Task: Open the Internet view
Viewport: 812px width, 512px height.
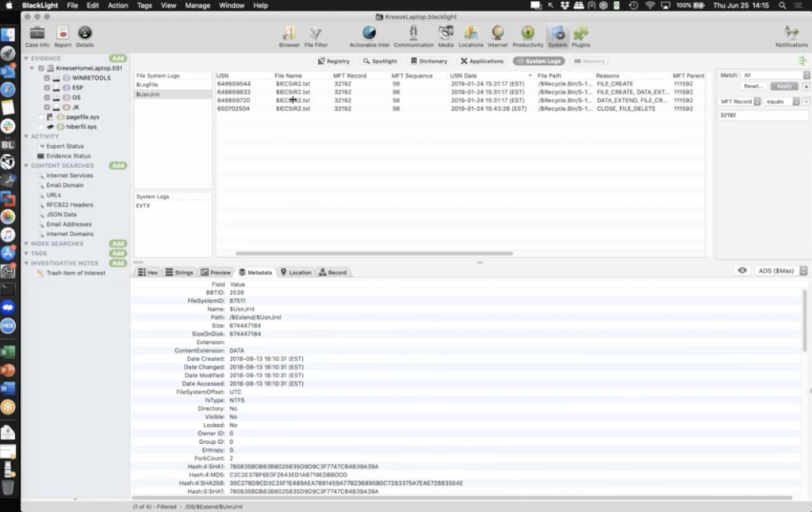Action: (x=497, y=36)
